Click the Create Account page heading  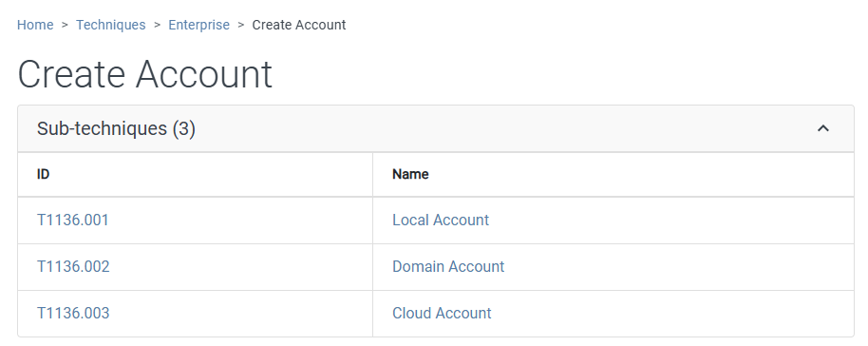[145, 74]
